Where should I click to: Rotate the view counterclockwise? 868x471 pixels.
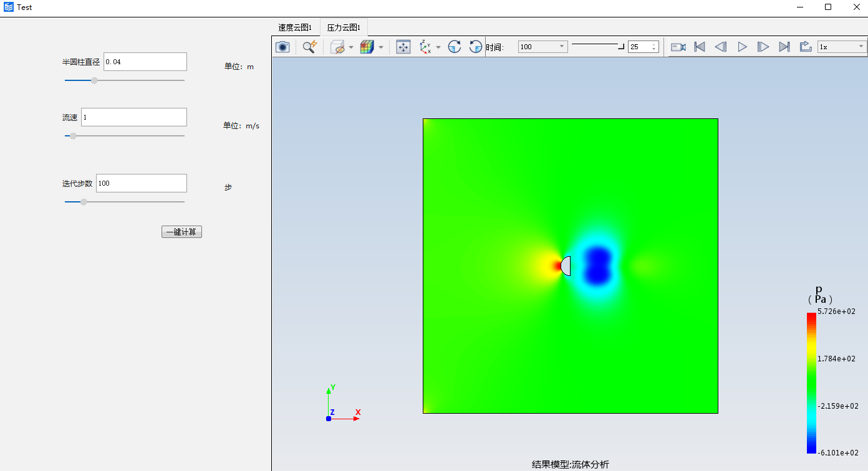pyautogui.click(x=475, y=47)
